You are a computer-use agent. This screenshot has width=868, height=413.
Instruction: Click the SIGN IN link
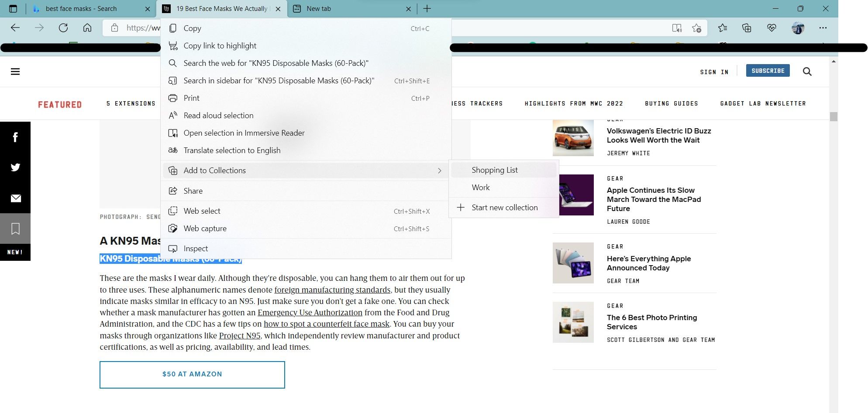[x=714, y=72]
